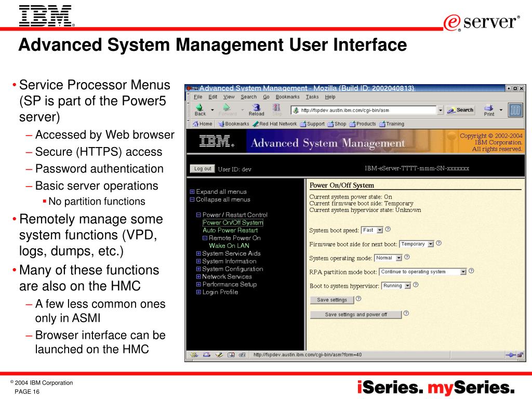Open the Boot to system hypervisor dropdown
The height and width of the screenshot is (399, 532).
pyautogui.click(x=396, y=286)
